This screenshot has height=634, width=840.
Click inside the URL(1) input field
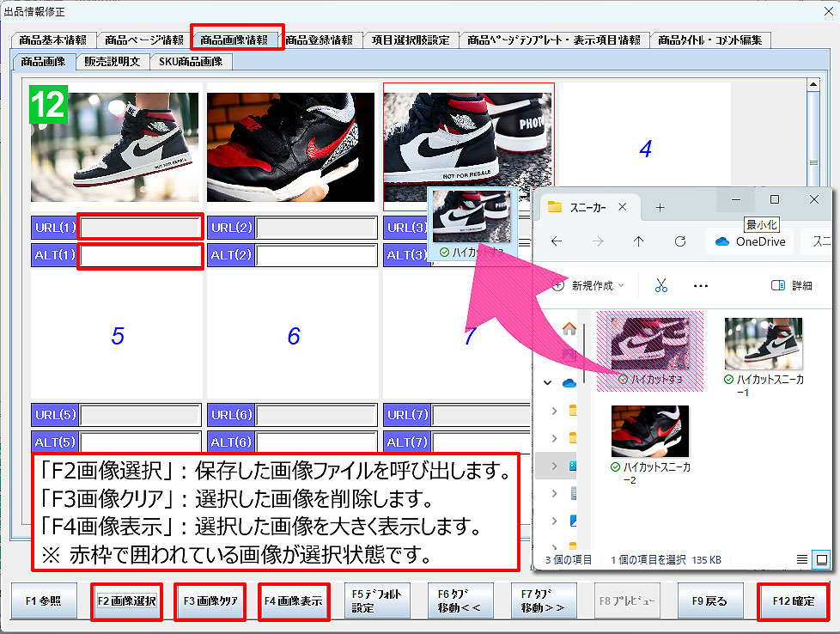point(140,227)
